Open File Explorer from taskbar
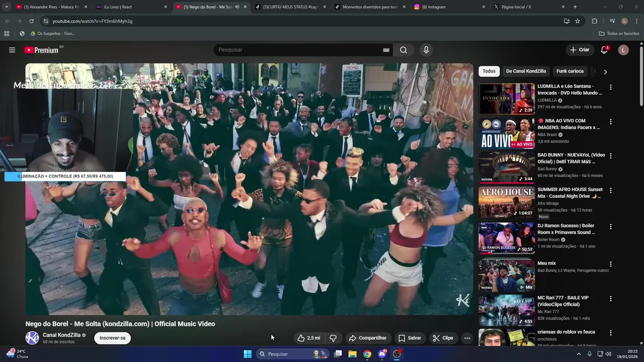This screenshot has height=362, width=644. click(x=353, y=354)
